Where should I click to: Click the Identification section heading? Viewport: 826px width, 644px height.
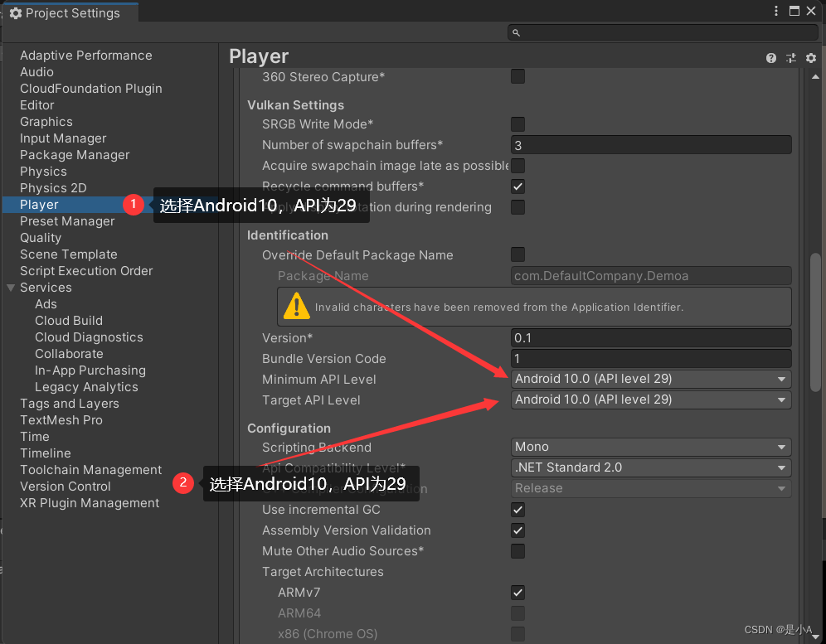(x=288, y=235)
